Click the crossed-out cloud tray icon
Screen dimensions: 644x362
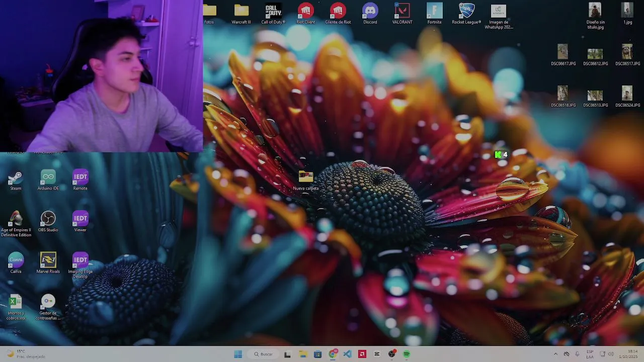tap(567, 354)
